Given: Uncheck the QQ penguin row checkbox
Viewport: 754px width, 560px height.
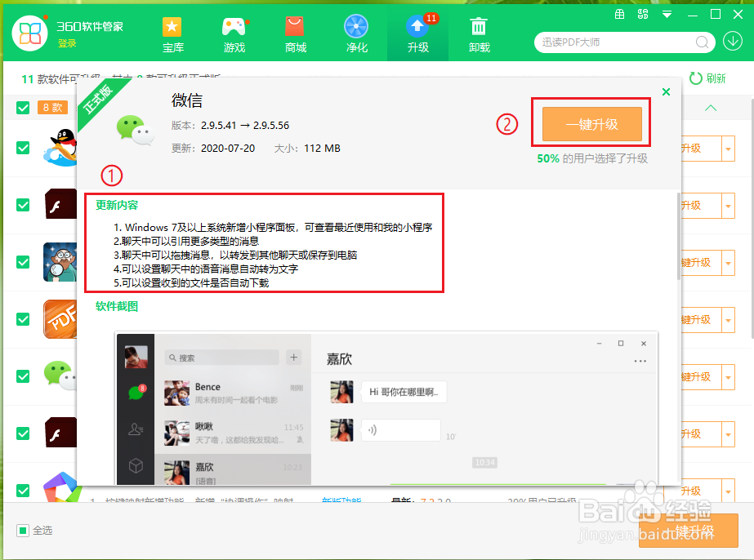Looking at the screenshot, I should click(x=23, y=148).
